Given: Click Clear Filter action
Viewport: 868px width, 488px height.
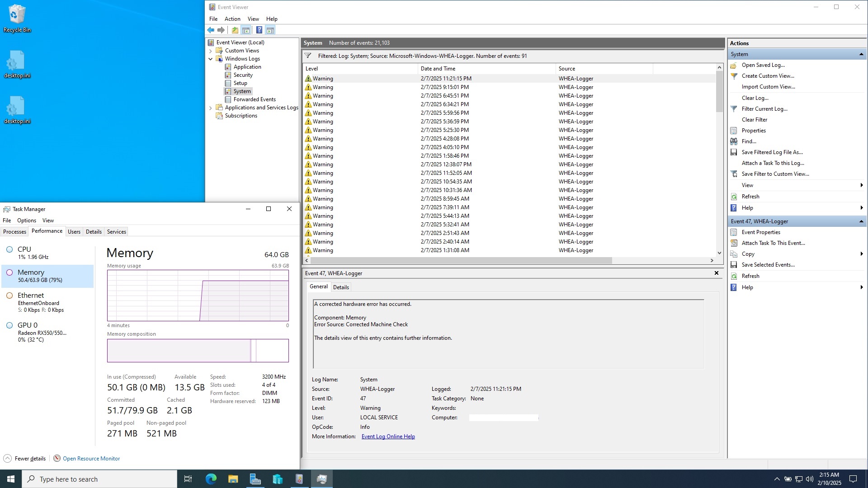Looking at the screenshot, I should pos(755,120).
